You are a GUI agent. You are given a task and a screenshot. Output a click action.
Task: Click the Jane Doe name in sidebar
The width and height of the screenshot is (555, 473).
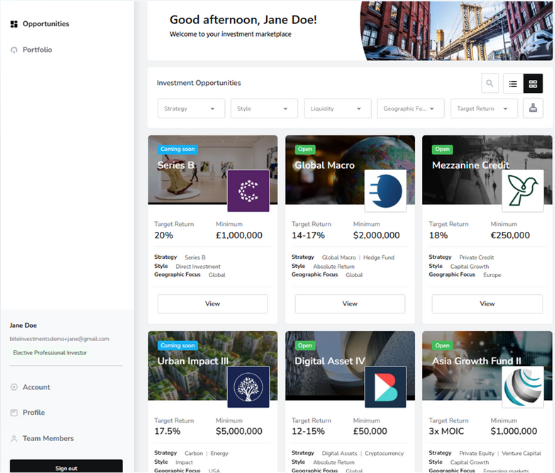(x=23, y=325)
